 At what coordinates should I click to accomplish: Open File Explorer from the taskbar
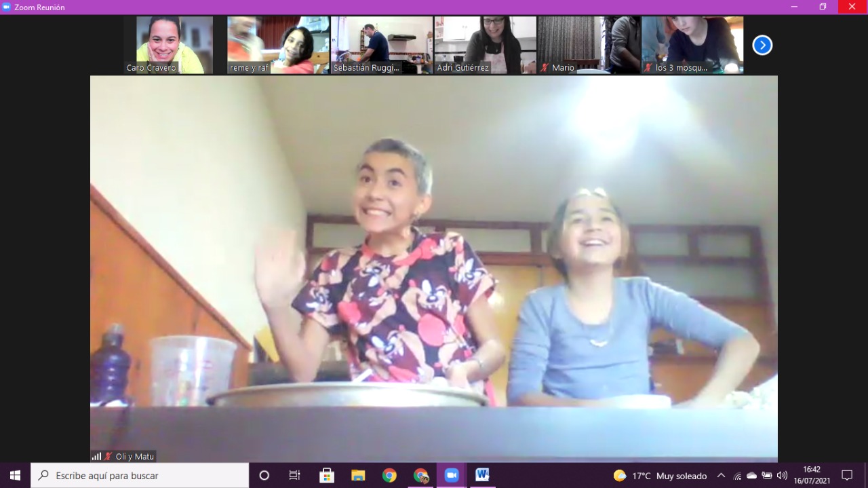tap(358, 475)
